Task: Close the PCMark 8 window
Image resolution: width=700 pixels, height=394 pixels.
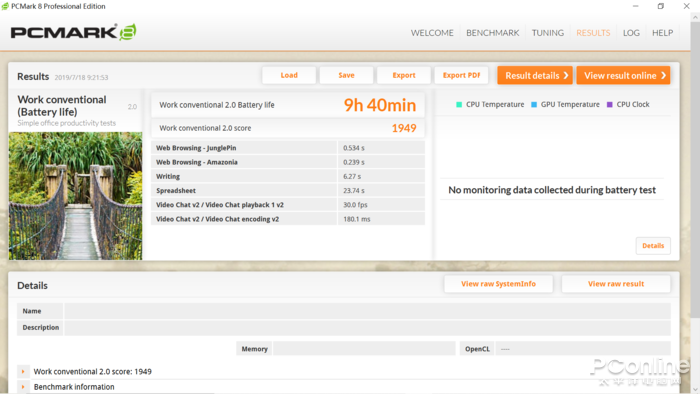Action: pyautogui.click(x=686, y=6)
